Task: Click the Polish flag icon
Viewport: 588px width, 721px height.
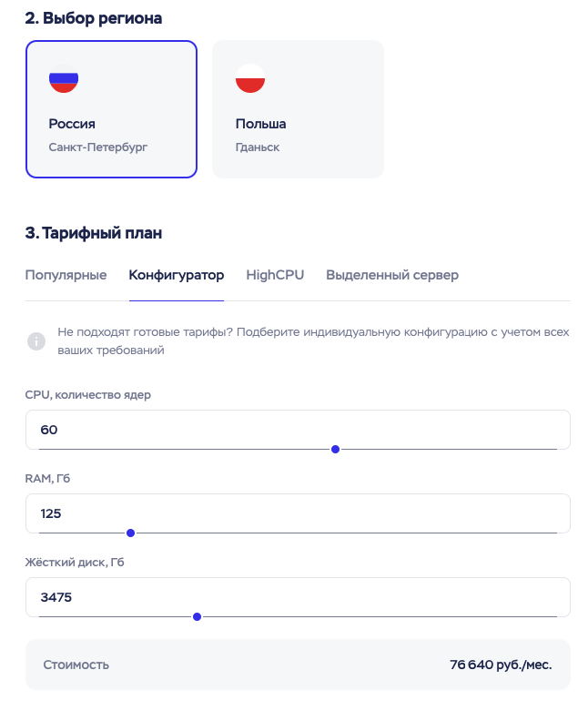Action: pyautogui.click(x=250, y=78)
